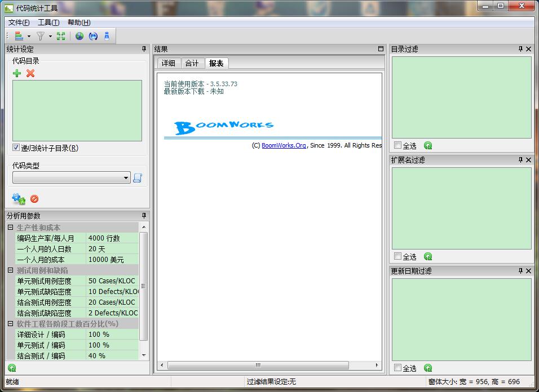Toggle the 递归统计子目录 checkbox
Viewport: 539px width, 392px height.
point(16,148)
